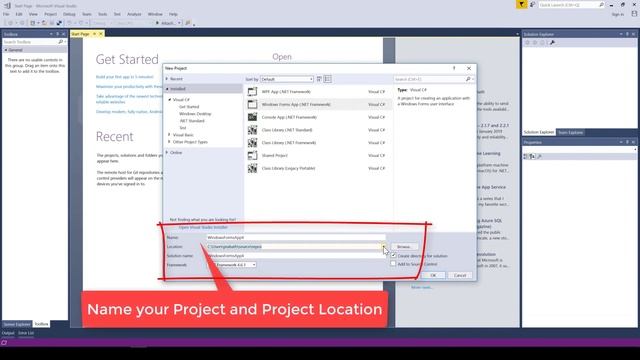The image size is (640, 360).
Task: Click the Categorized icon in Properties panel
Action: 526,157
